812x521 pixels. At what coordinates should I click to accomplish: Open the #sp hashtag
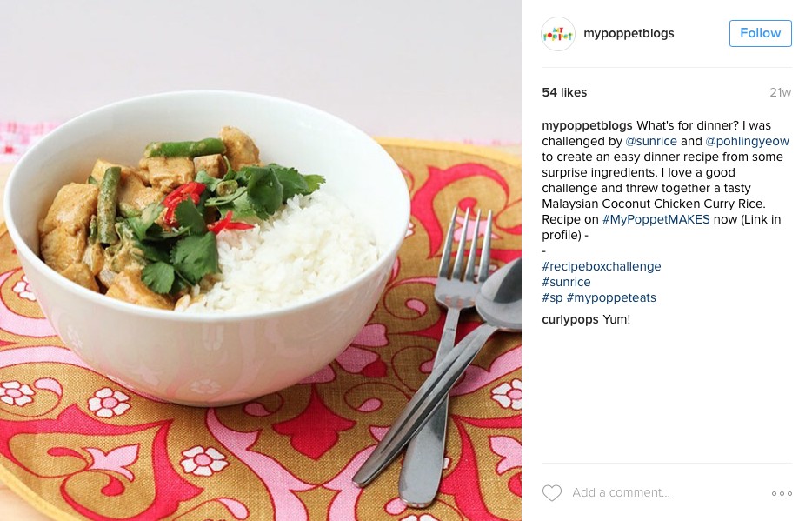(552, 297)
